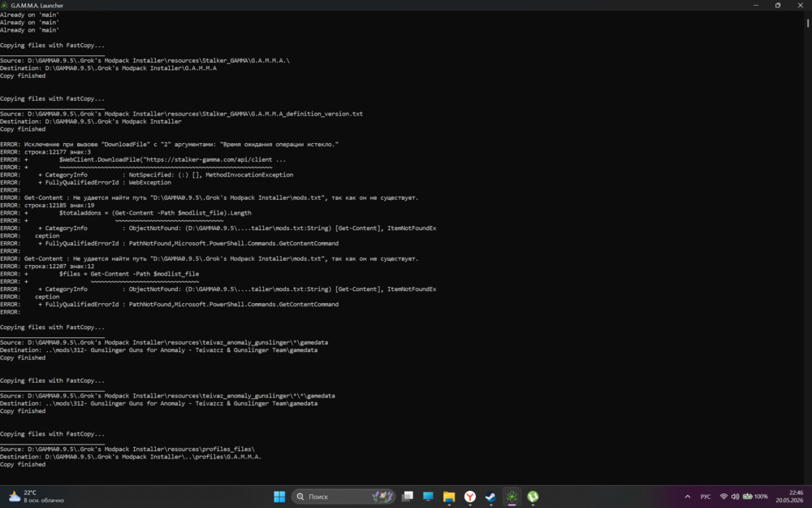Screen dimensions: 812x508
Task: Click the first "Copying files with FastCopy..." line
Action: [52, 46]
